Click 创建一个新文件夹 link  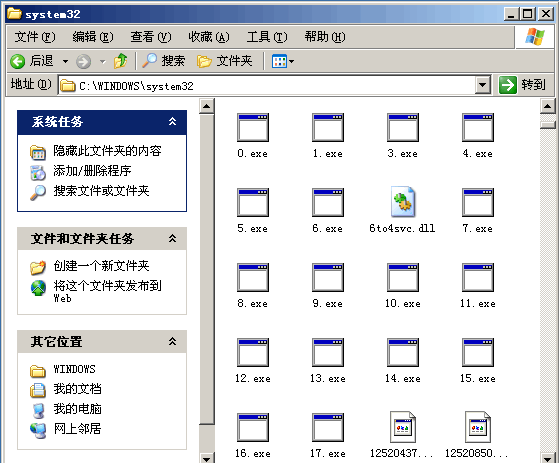101,266
